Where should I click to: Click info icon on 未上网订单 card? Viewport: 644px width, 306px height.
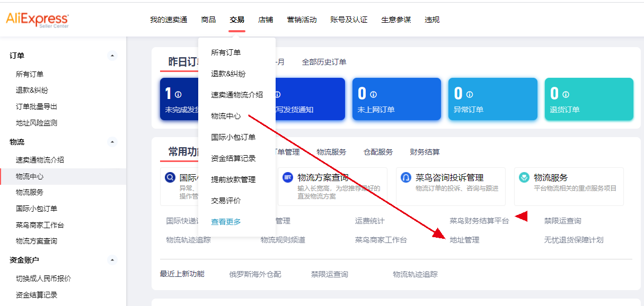tap(374, 95)
